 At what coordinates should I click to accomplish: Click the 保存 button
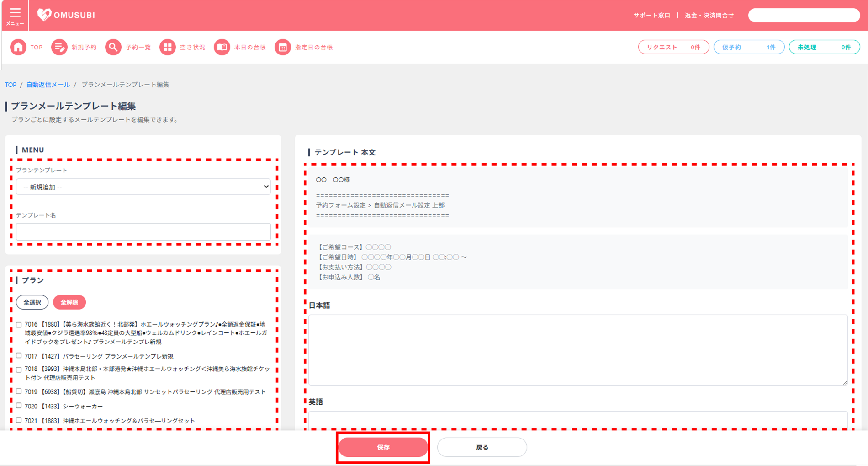[383, 447]
